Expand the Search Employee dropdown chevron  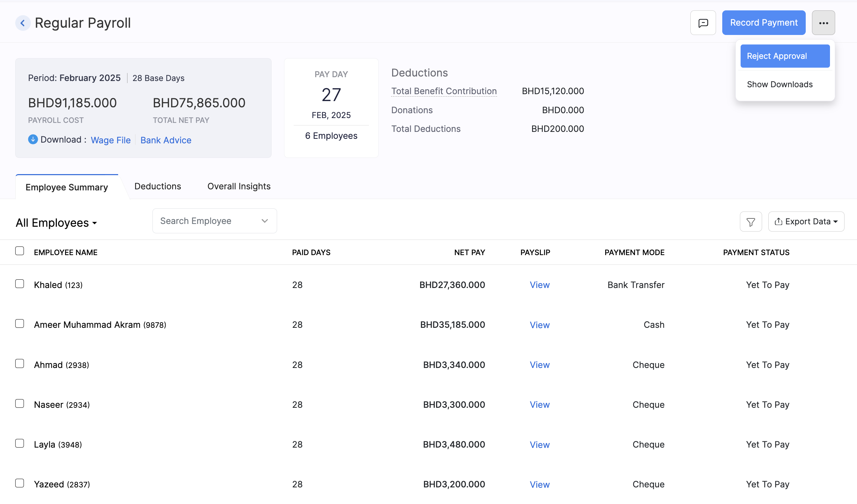point(265,220)
